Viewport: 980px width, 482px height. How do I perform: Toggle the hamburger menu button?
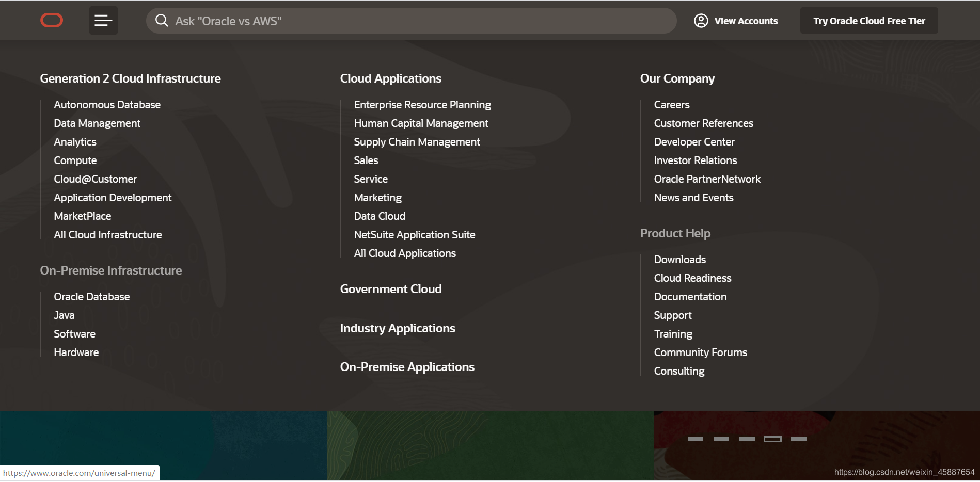tap(103, 21)
